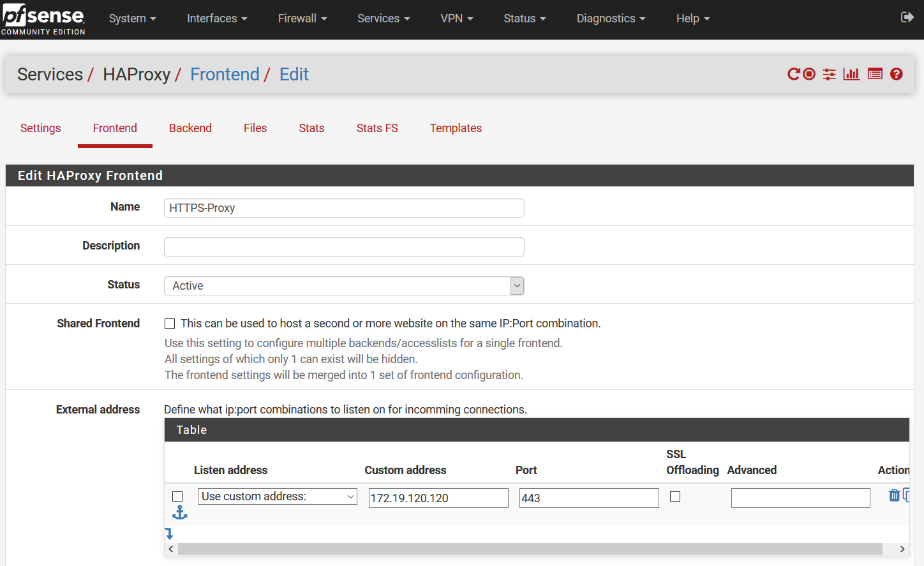
Task: Open related settings sliders icon
Action: [x=829, y=74]
